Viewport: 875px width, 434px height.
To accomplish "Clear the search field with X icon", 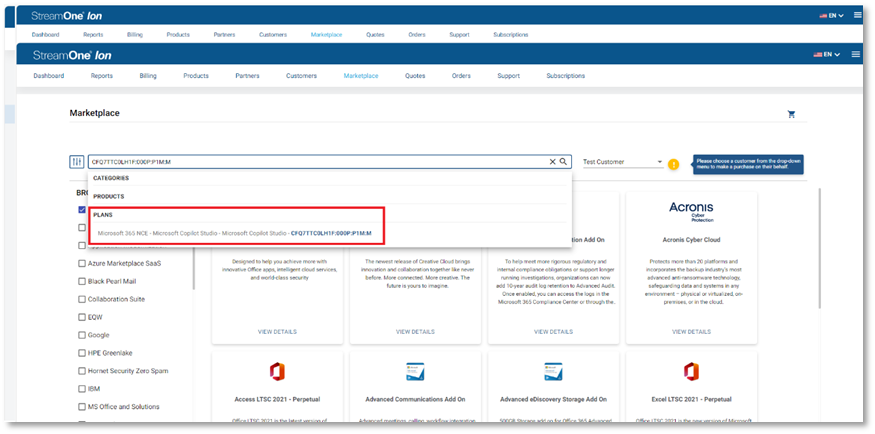I will coord(552,162).
